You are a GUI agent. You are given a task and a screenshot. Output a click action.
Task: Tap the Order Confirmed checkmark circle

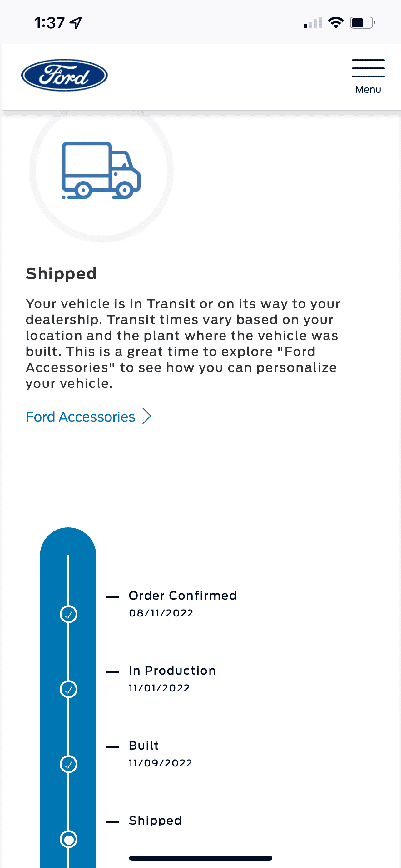pos(68,614)
